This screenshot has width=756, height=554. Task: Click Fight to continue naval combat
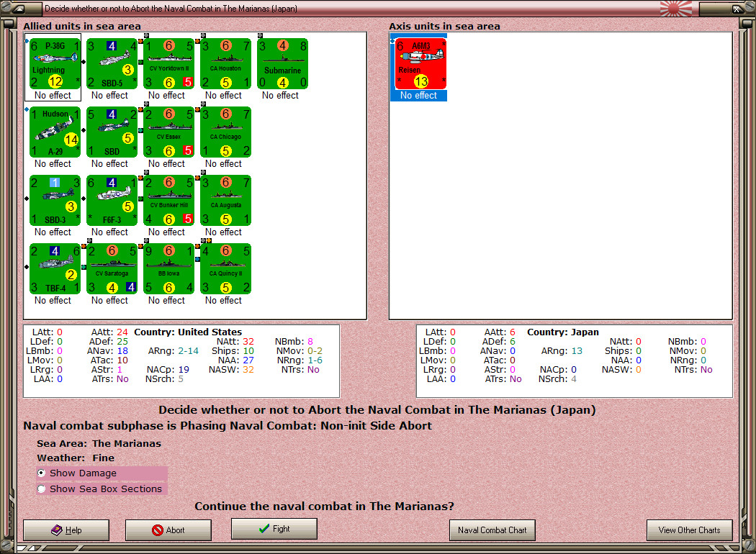click(274, 529)
